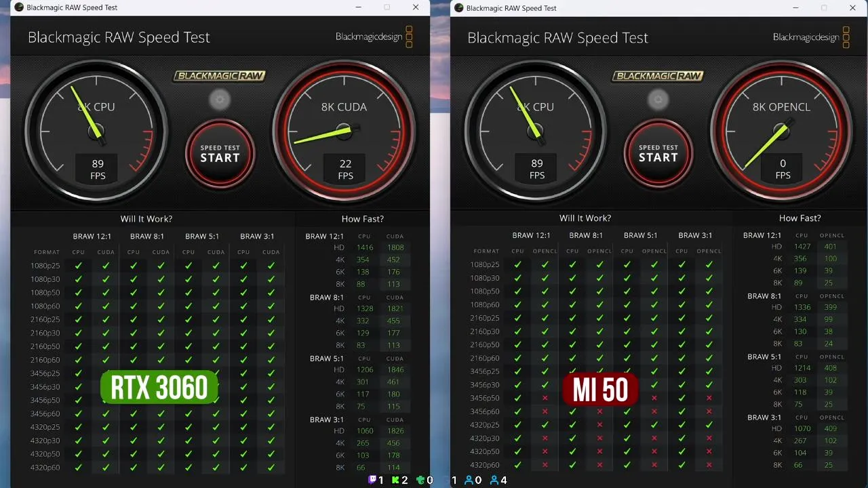Click the BRAW 5:1 section label under right 'How Fast?'

[x=764, y=357]
